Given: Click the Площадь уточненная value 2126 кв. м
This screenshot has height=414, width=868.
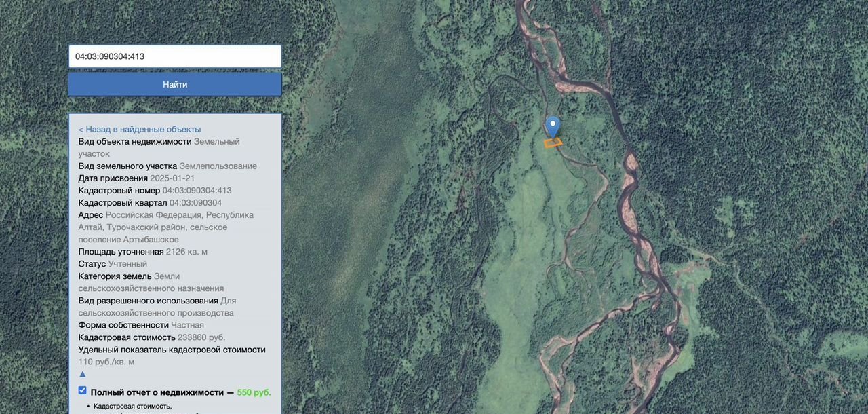Looking at the screenshot, I should point(186,252).
